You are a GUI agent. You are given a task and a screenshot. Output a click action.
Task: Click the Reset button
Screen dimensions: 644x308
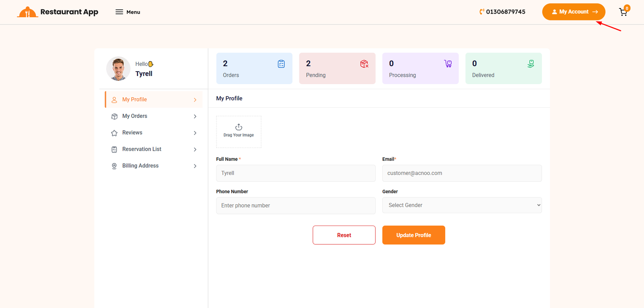344,235
